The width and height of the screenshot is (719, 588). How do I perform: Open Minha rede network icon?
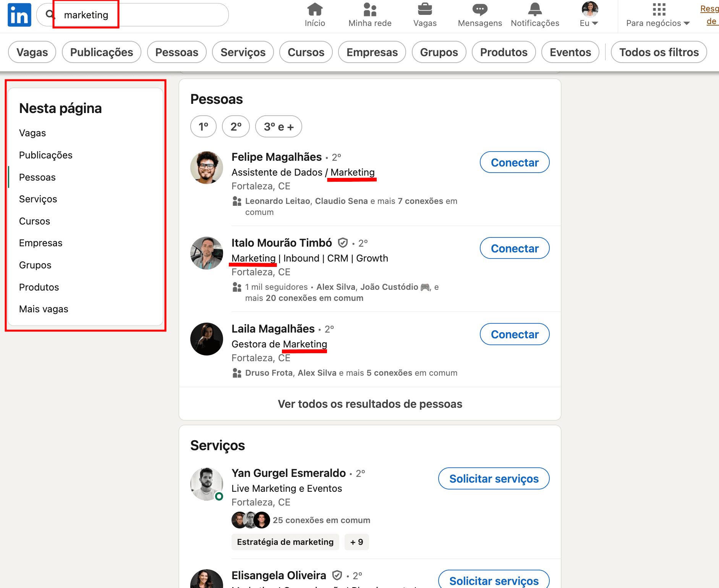click(369, 10)
